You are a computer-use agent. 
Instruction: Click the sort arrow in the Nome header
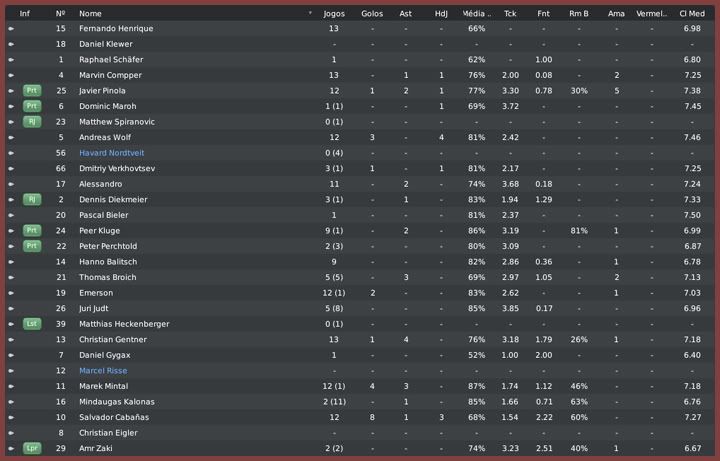pyautogui.click(x=310, y=14)
